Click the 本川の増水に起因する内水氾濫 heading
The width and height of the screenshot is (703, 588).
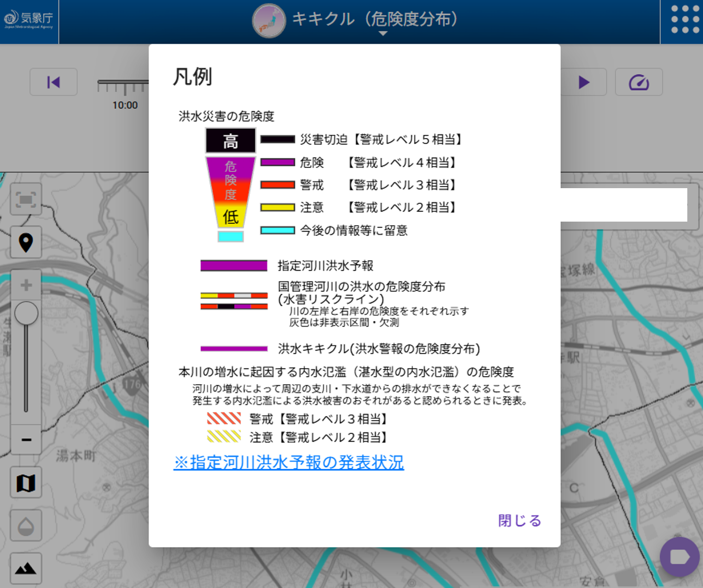point(346,372)
